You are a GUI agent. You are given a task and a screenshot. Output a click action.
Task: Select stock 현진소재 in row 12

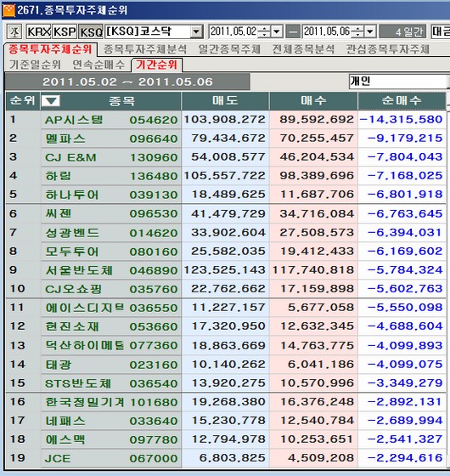click(72, 326)
